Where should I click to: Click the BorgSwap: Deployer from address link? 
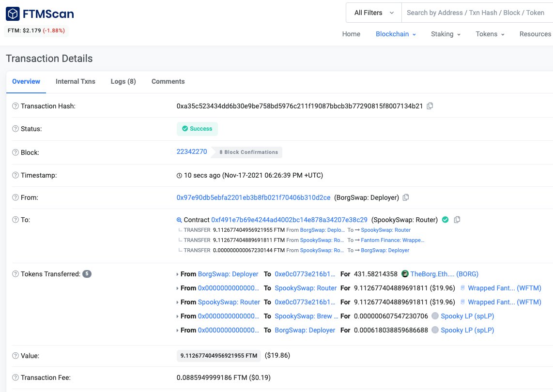(x=228, y=273)
